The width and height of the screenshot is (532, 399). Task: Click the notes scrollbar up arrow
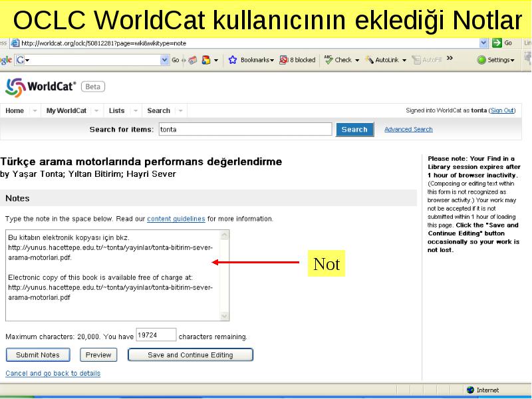tap(225, 235)
